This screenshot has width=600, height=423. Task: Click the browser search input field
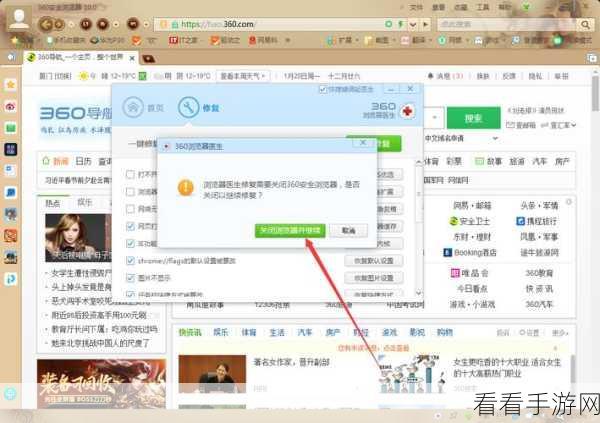tap(507, 24)
